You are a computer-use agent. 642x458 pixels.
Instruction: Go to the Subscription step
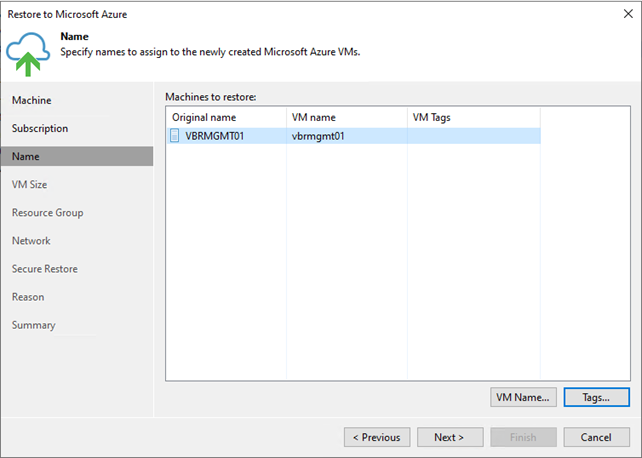click(x=40, y=128)
